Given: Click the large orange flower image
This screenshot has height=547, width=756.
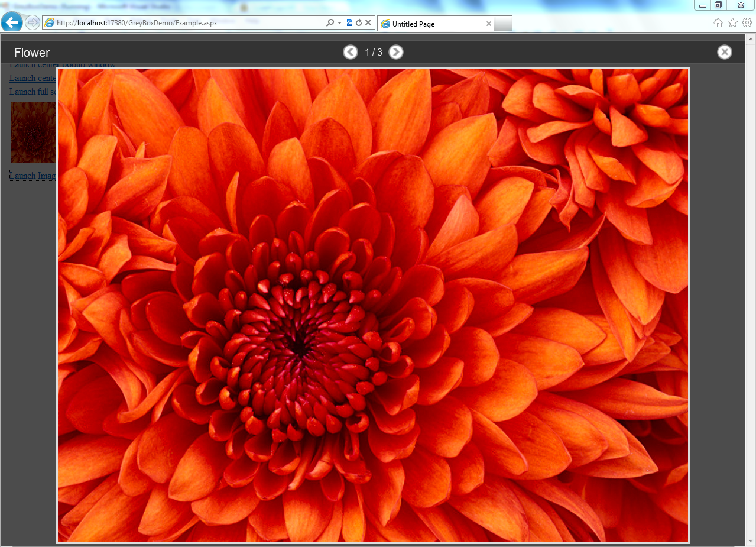Looking at the screenshot, I should 373,306.
